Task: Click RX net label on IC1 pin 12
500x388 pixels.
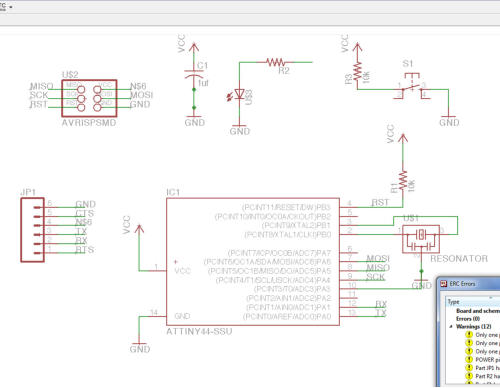Action: (x=381, y=304)
